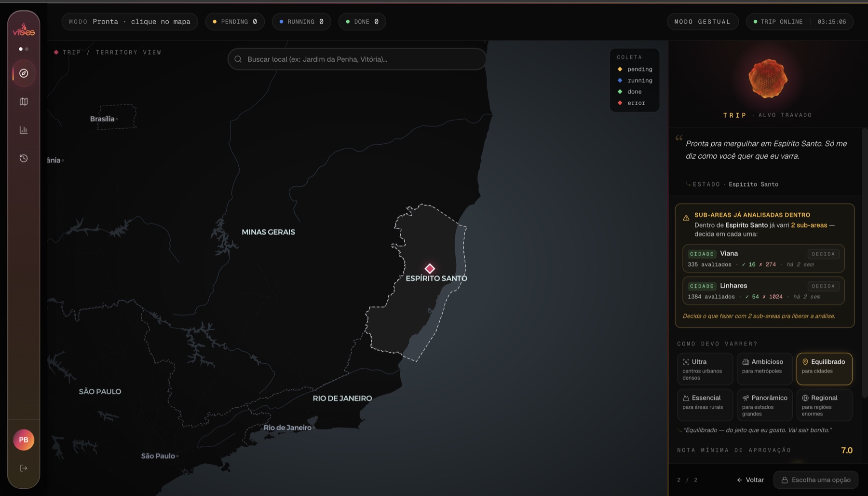Toggle Modo Gestual

coord(703,22)
